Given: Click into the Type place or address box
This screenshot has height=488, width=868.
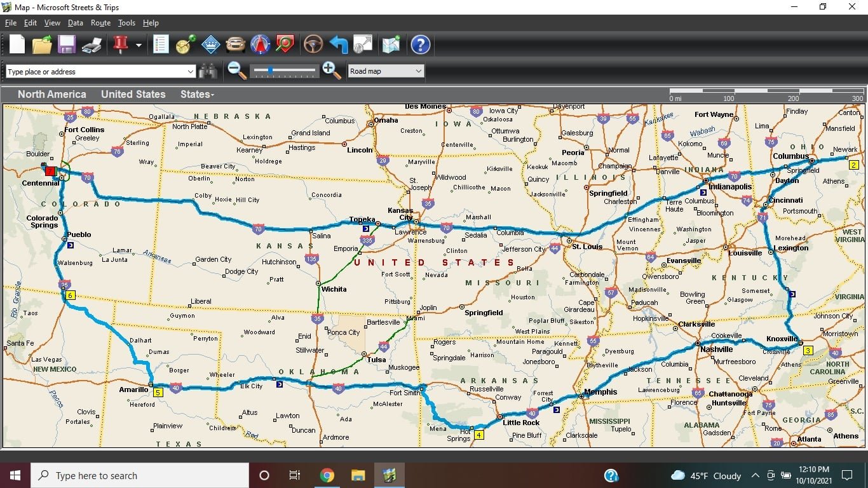Looking at the screenshot, I should 95,72.
